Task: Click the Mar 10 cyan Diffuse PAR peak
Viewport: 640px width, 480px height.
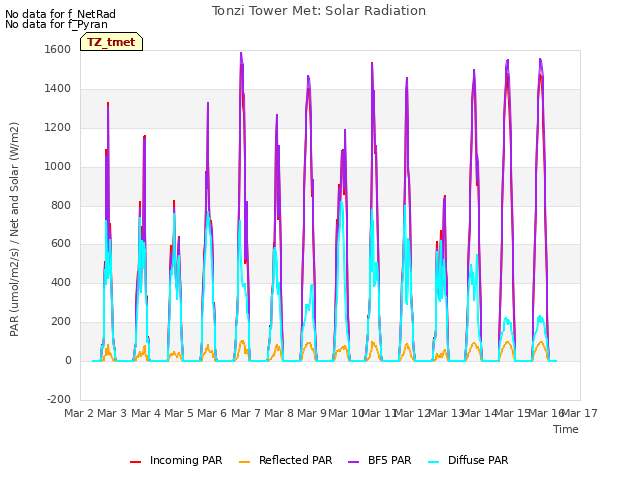Action: pos(341,202)
